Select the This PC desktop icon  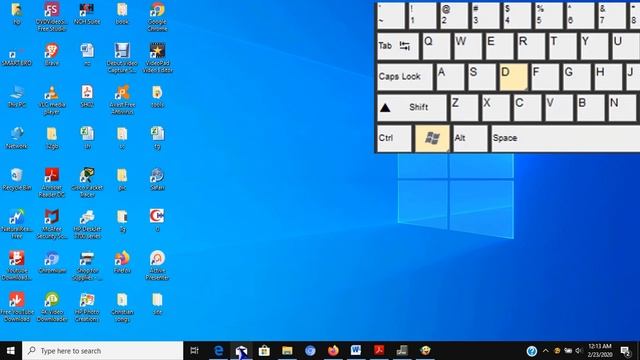coord(17,97)
